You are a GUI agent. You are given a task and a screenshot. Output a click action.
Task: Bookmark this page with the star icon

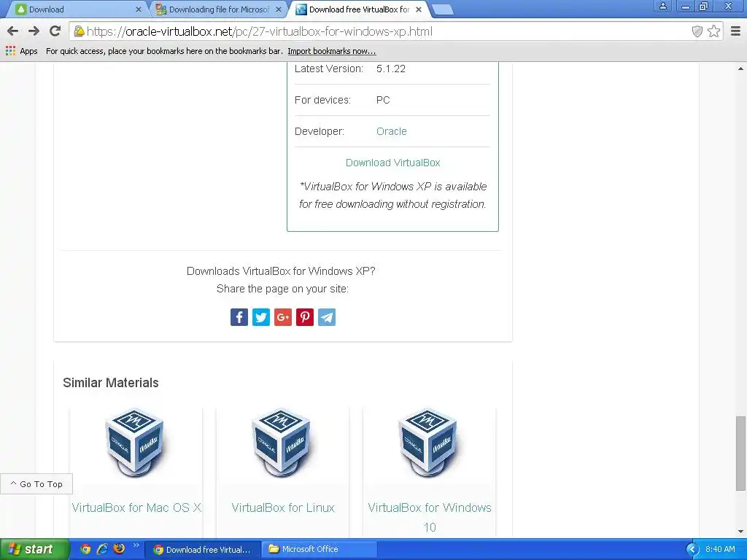(x=713, y=31)
